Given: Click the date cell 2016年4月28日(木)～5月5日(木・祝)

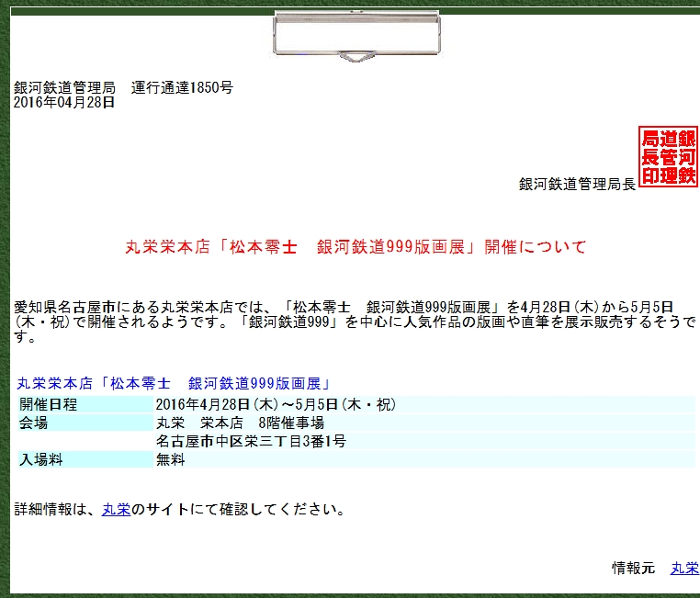Looking at the screenshot, I should click(x=424, y=404).
